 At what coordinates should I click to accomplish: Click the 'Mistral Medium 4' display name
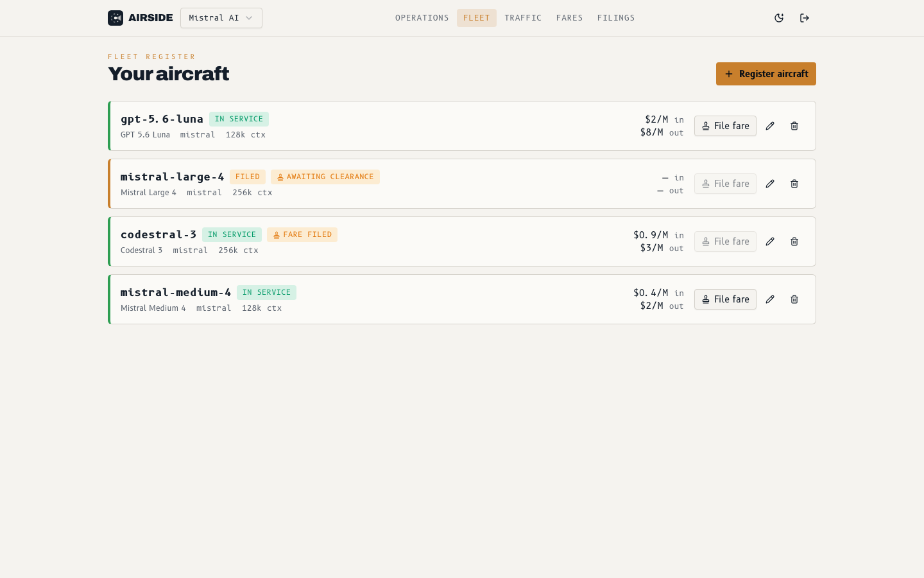tap(153, 308)
